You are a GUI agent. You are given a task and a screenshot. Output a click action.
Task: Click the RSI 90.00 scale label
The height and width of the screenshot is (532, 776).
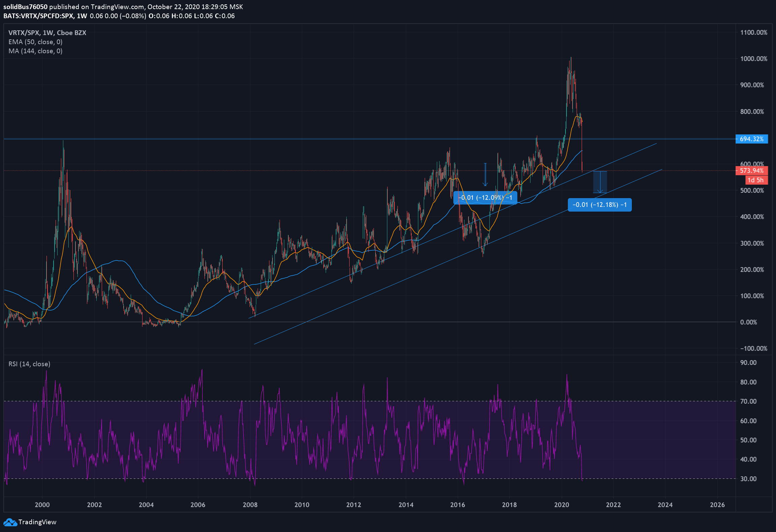coord(748,363)
